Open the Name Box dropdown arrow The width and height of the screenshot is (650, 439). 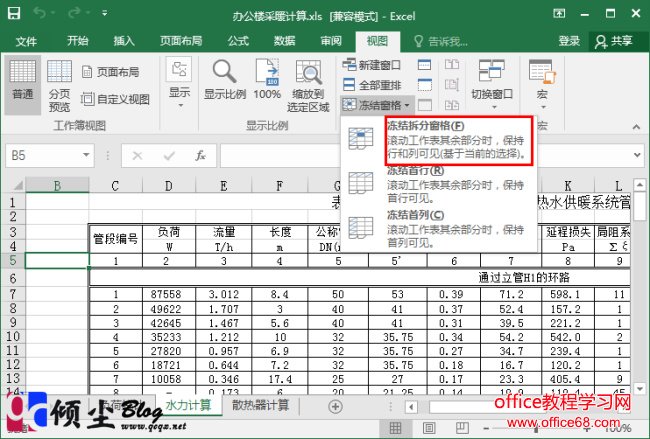86,155
